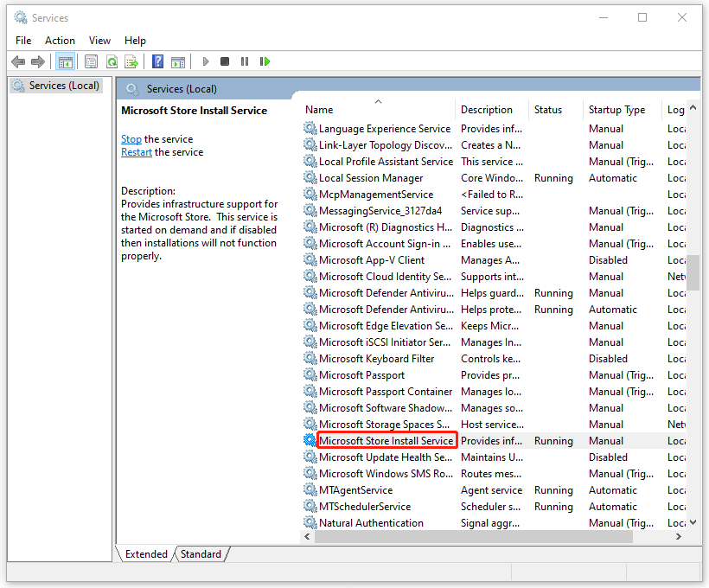Pause the service with the pause toolbar icon
Image resolution: width=709 pixels, height=588 pixels.
[x=245, y=61]
